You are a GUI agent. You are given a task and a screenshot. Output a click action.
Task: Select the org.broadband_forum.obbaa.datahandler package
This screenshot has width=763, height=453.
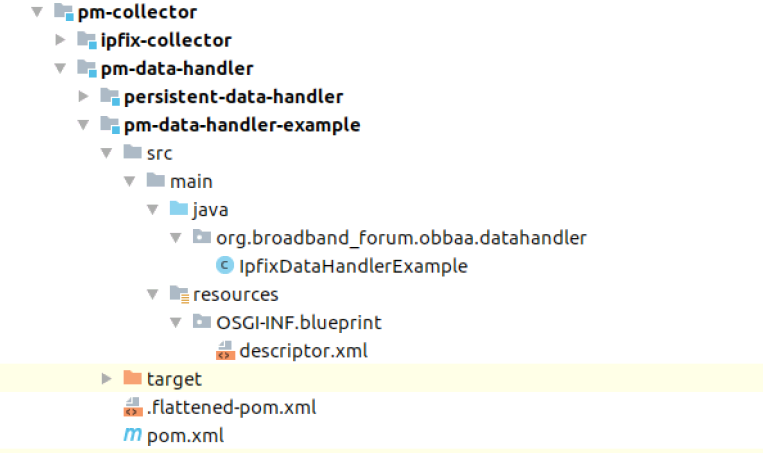401,238
